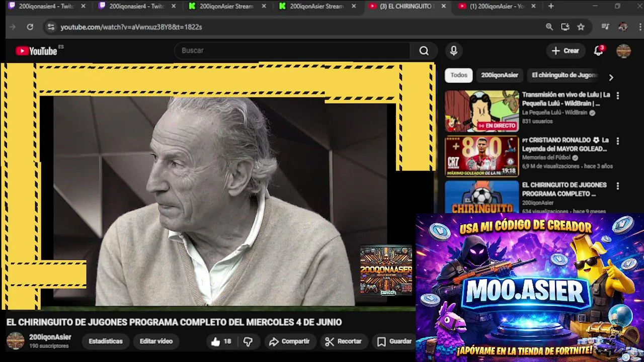Share the video via Compartir

tap(289, 341)
